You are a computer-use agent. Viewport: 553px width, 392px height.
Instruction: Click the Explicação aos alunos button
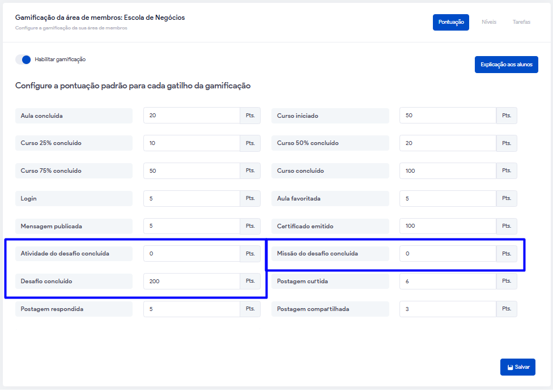(506, 65)
